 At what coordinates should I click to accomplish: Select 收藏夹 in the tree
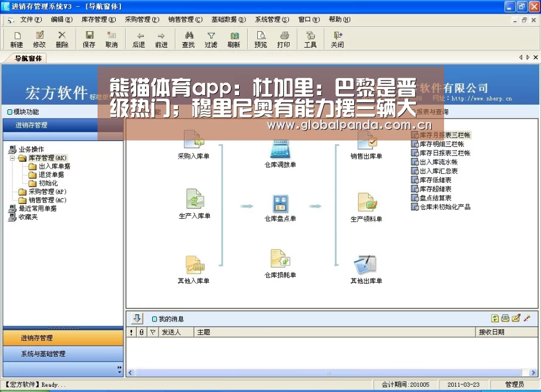[28, 217]
